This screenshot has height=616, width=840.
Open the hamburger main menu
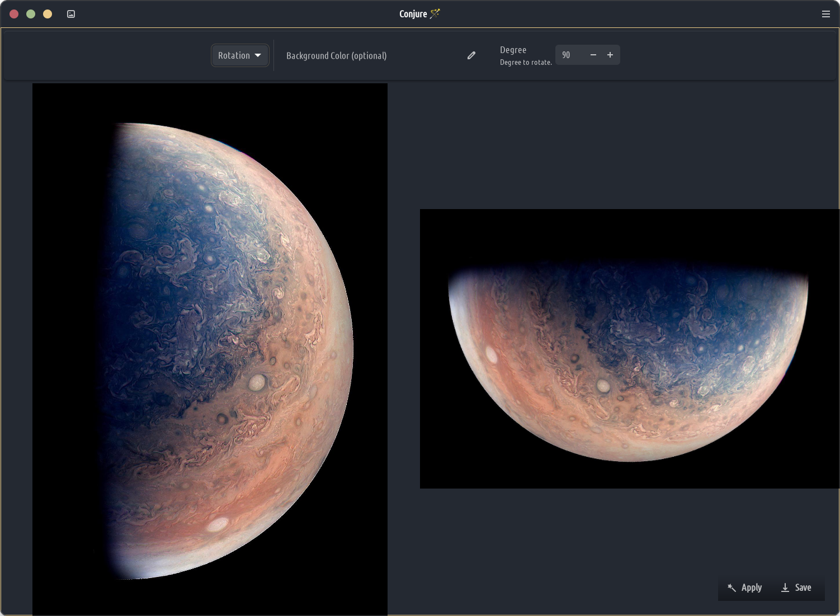pos(825,14)
